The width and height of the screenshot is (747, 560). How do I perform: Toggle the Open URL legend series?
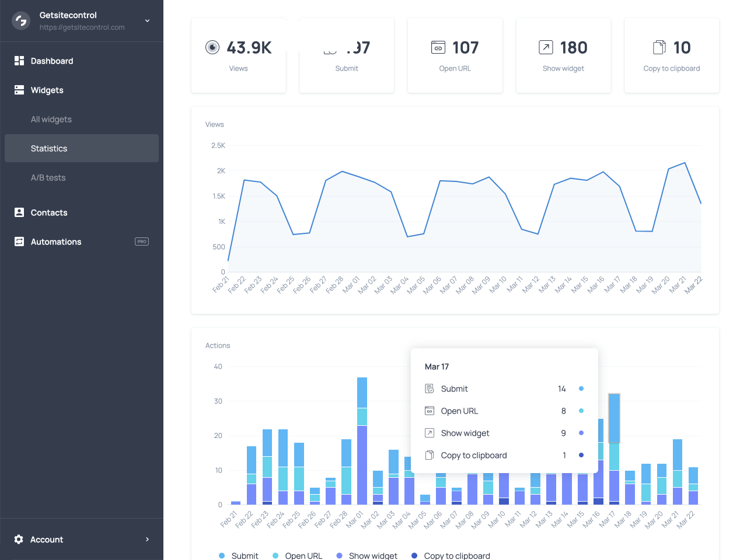pos(297,556)
